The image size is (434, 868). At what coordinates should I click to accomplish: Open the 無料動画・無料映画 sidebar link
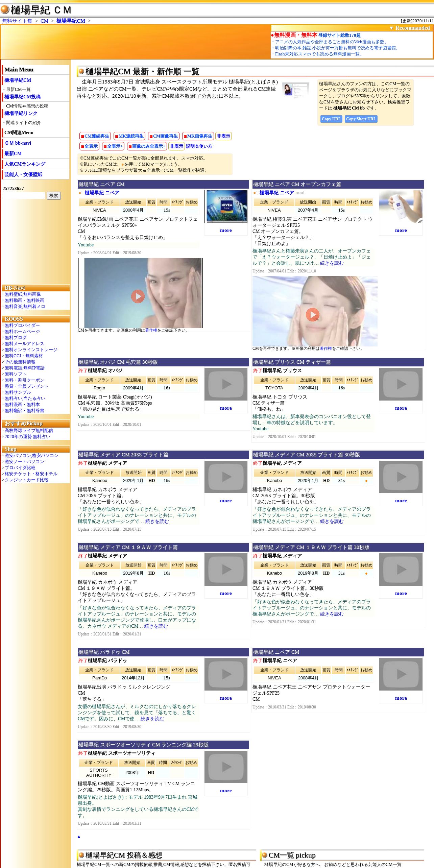click(x=24, y=300)
